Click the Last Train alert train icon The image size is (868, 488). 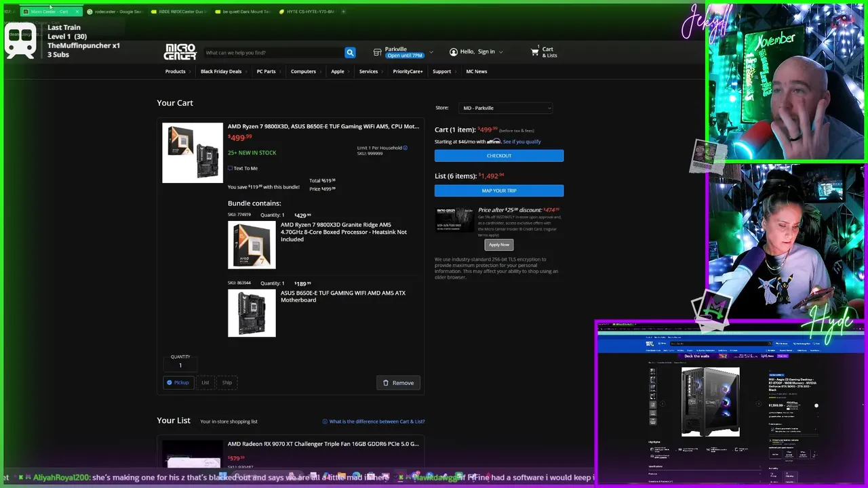(x=20, y=41)
